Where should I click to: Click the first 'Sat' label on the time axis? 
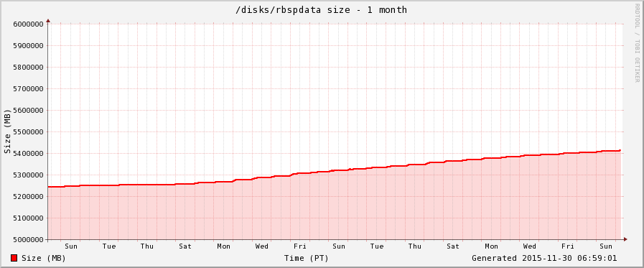tap(185, 246)
